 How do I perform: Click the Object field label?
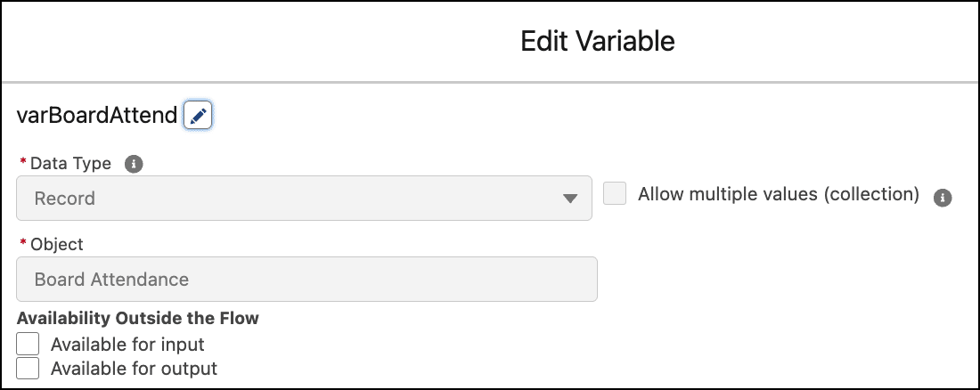[x=56, y=244]
